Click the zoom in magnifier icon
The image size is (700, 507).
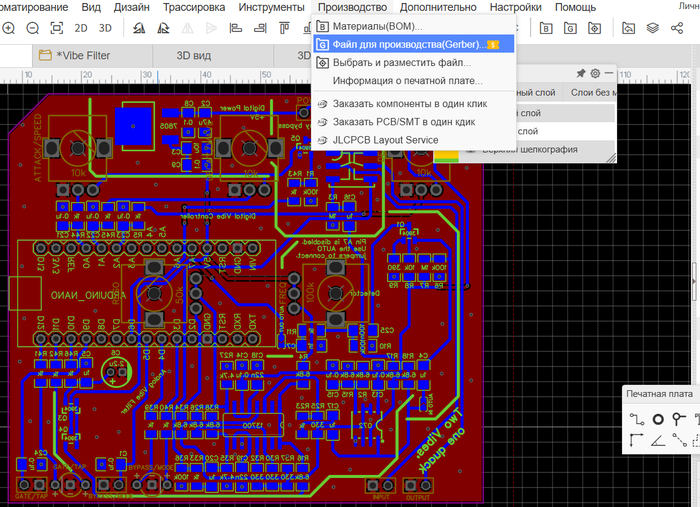9,28
